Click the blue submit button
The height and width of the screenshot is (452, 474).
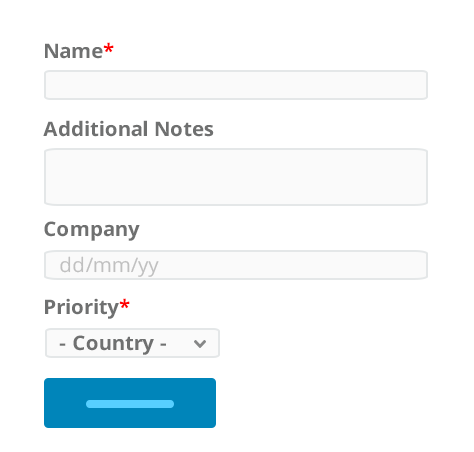pos(130,403)
